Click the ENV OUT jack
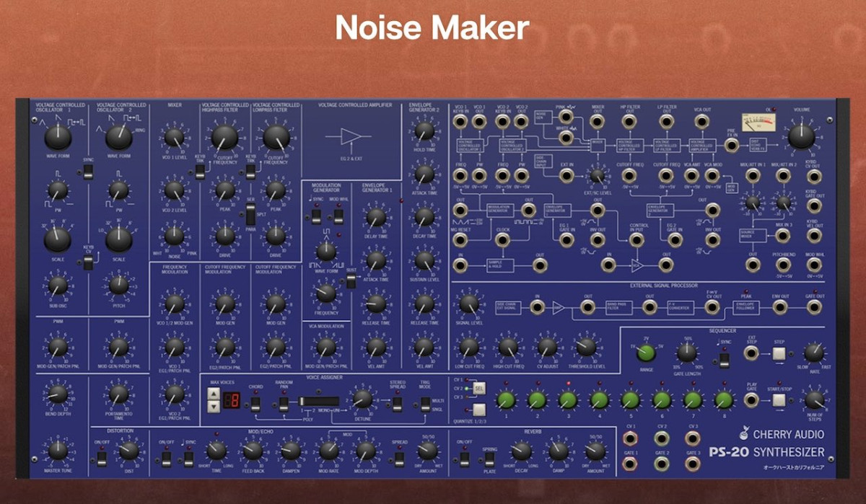This screenshot has width=866, height=504. point(780,307)
